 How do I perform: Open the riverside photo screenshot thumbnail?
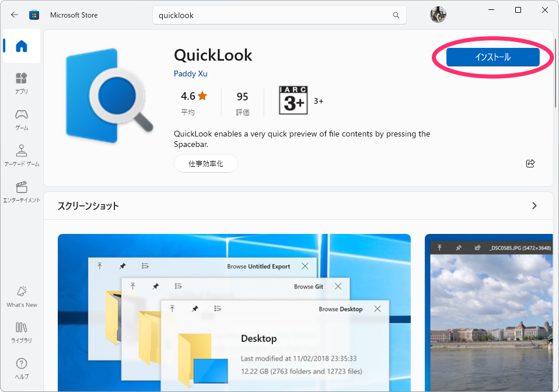point(489,313)
